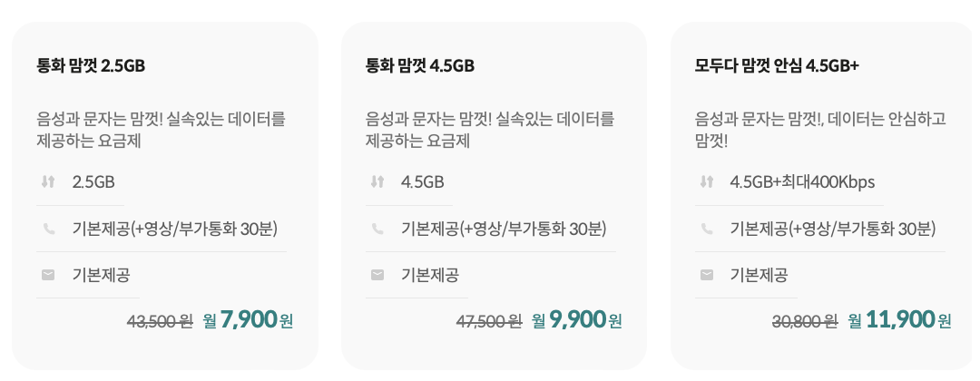The width and height of the screenshot is (980, 381).
Task: Click the envelope icon in the 안심 4.5GB+ card
Action: point(707,275)
